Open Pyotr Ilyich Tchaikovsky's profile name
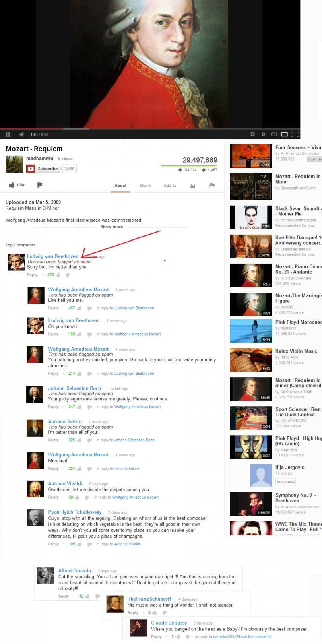 (x=75, y=512)
